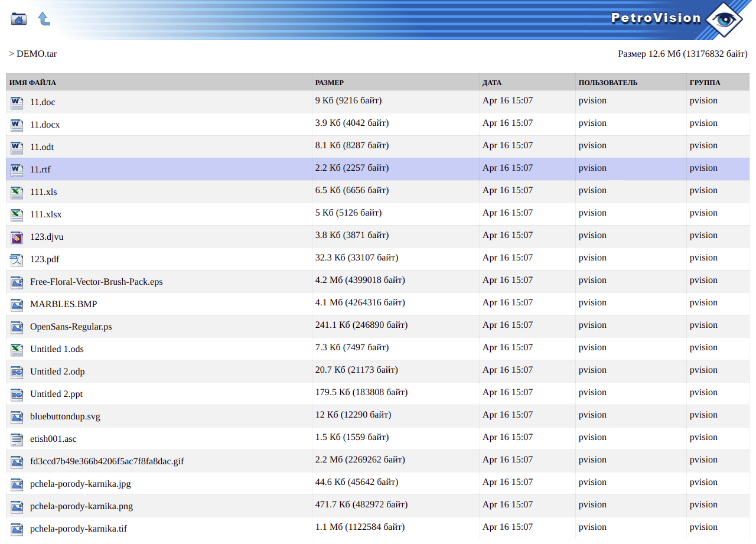Open fd3ccd7b49e366b4206f5ac7f8fa8dac.gif file name

tap(107, 461)
